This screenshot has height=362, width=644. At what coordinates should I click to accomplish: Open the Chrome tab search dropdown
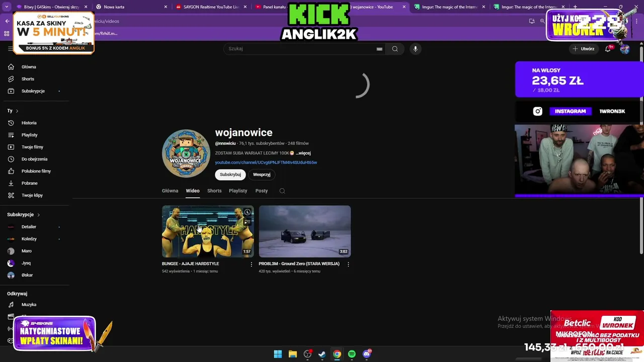click(7, 7)
